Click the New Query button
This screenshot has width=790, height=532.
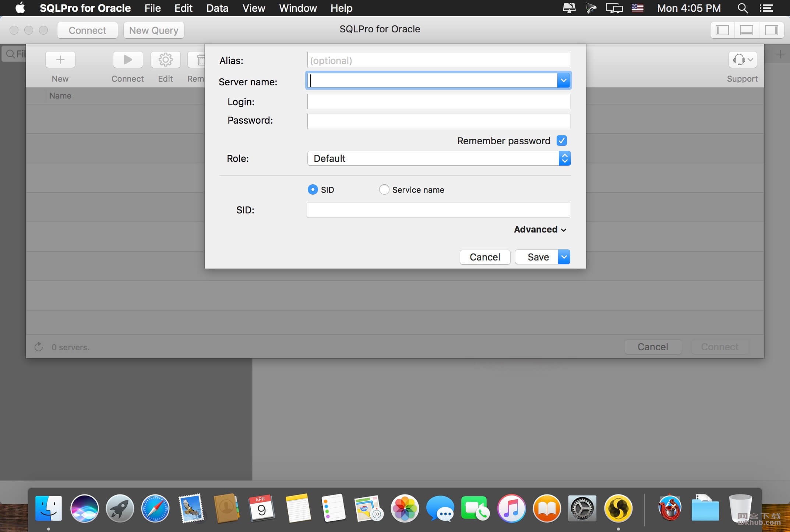[154, 30]
